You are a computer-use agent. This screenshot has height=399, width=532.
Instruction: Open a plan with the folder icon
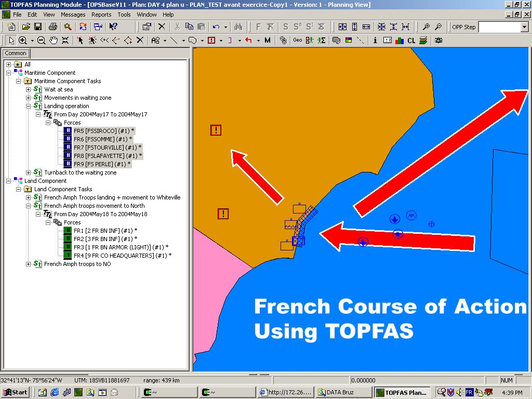pos(26,27)
